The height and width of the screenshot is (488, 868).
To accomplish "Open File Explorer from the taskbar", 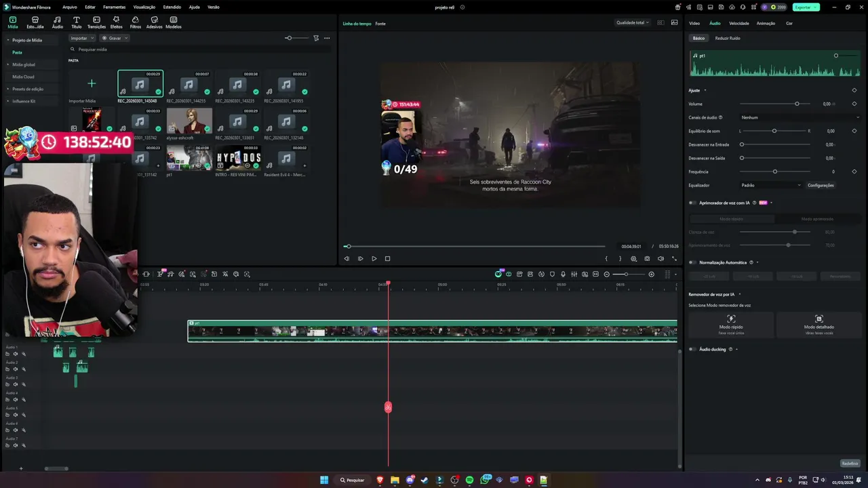I will (x=395, y=480).
